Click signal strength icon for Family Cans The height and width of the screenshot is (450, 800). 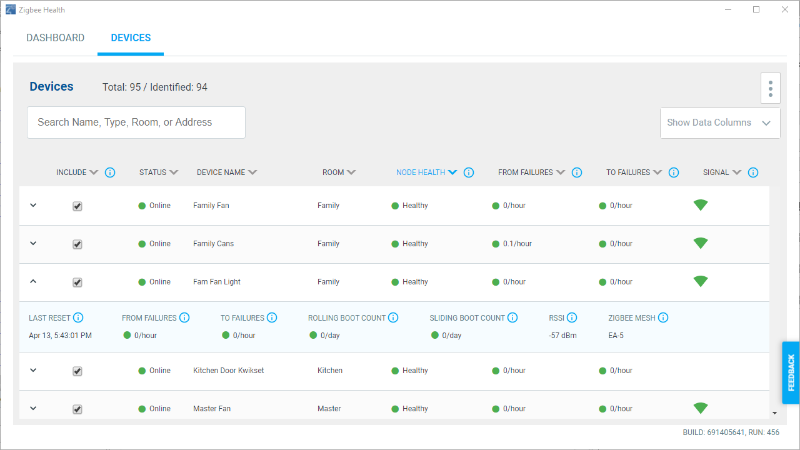point(701,243)
